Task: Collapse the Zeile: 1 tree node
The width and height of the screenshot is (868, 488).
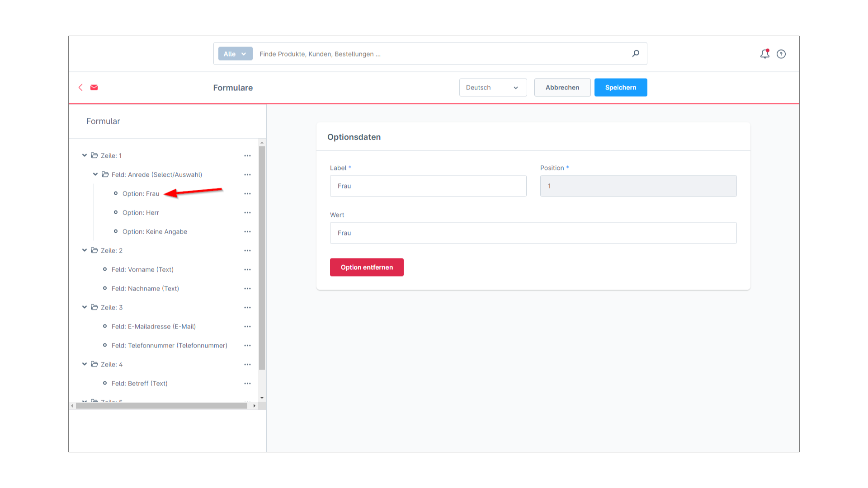Action: point(85,155)
